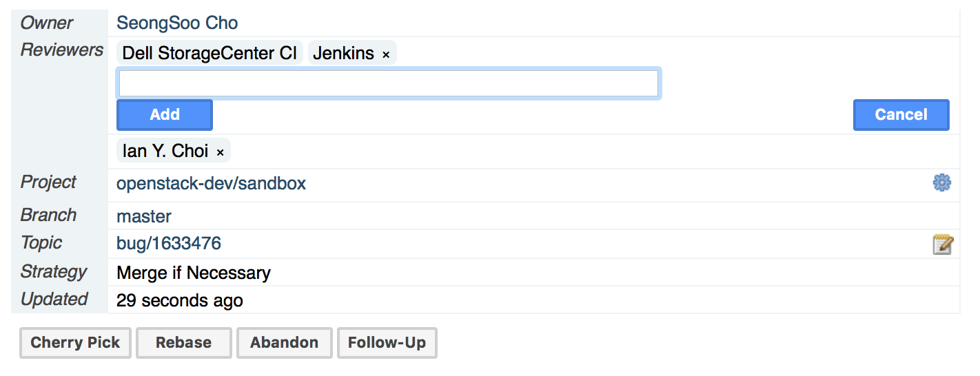The height and width of the screenshot is (376, 980).
Task: Select the Dell StorageCenter CI reviewer chip
Action: click(x=210, y=53)
